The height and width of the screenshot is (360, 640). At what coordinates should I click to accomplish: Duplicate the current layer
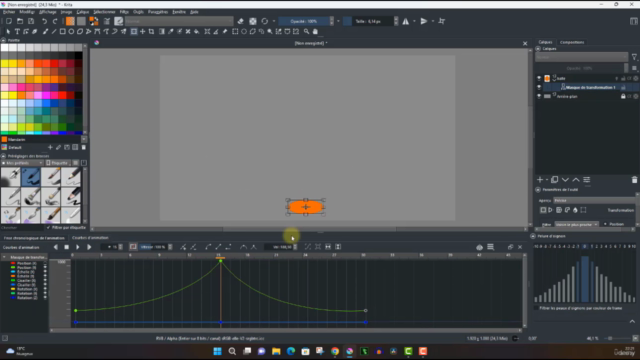554,180
